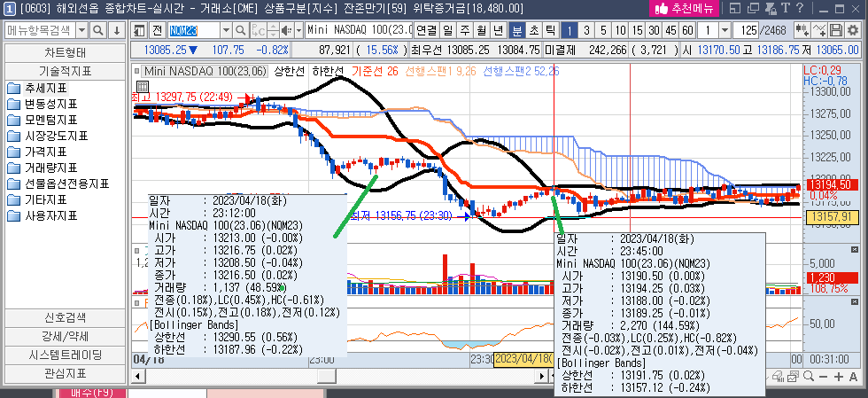Viewport: 868px width, 398px height.
Task: Open the chart settings gear icon
Action: (851, 30)
